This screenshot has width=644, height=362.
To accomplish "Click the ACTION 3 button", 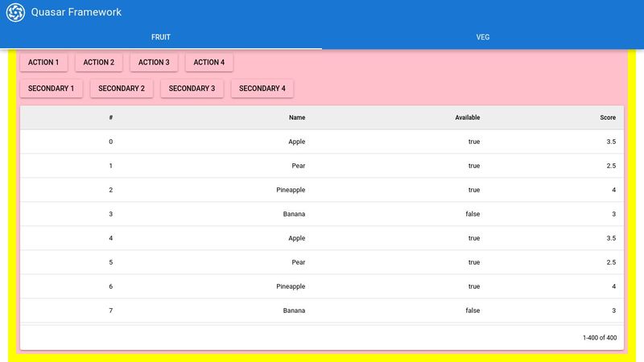I will (x=154, y=62).
